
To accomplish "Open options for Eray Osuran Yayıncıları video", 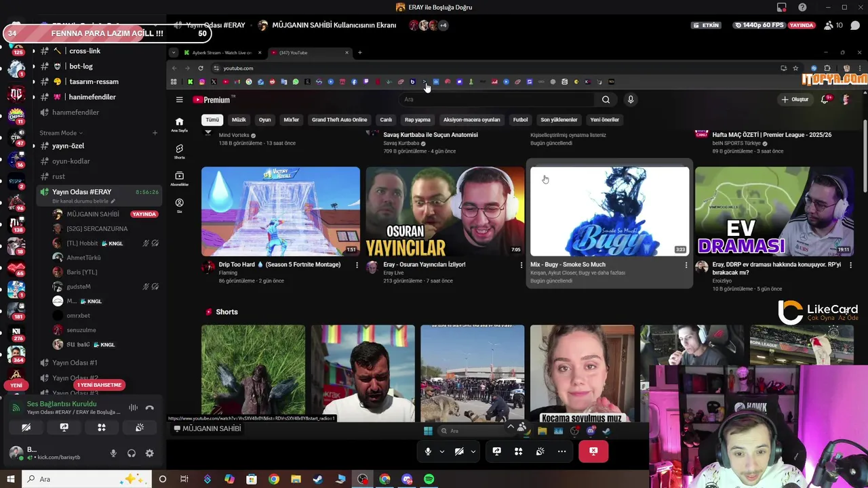I will click(521, 265).
